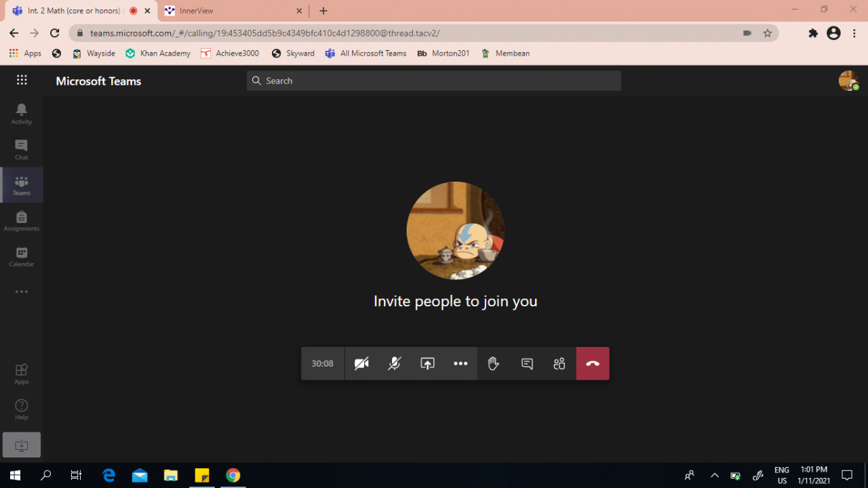868x488 pixels.
Task: Open the All Microsoft Teams bookmark
Action: pyautogui.click(x=366, y=54)
